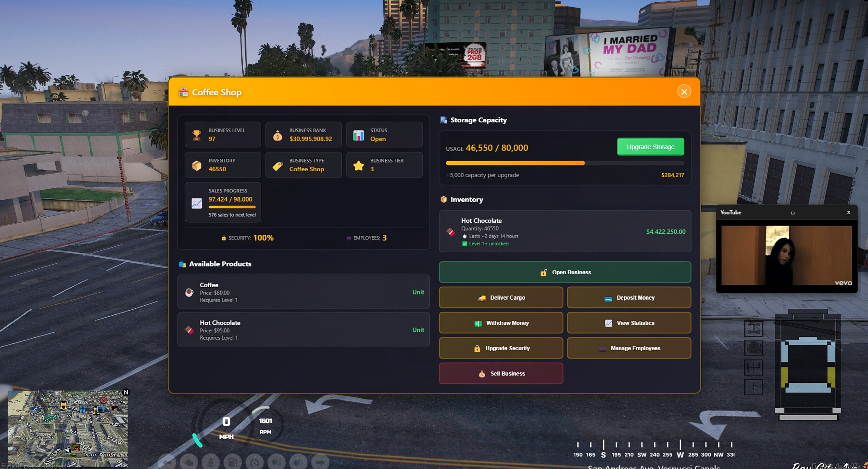This screenshot has height=469, width=868.
Task: Close the Coffee Shop panel
Action: coord(684,92)
